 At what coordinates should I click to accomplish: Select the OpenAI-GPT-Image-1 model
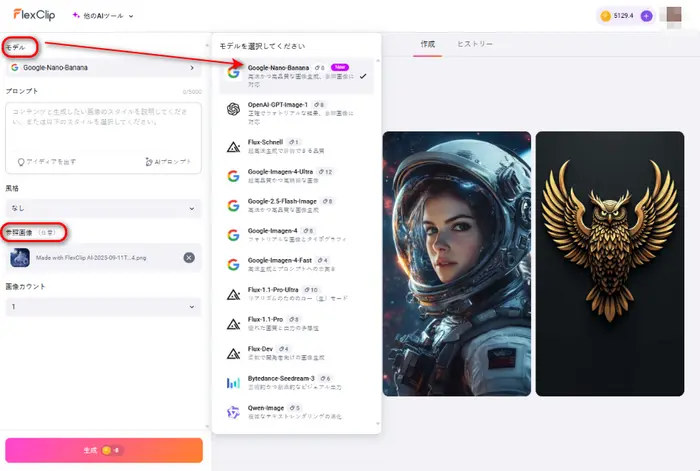coord(296,113)
